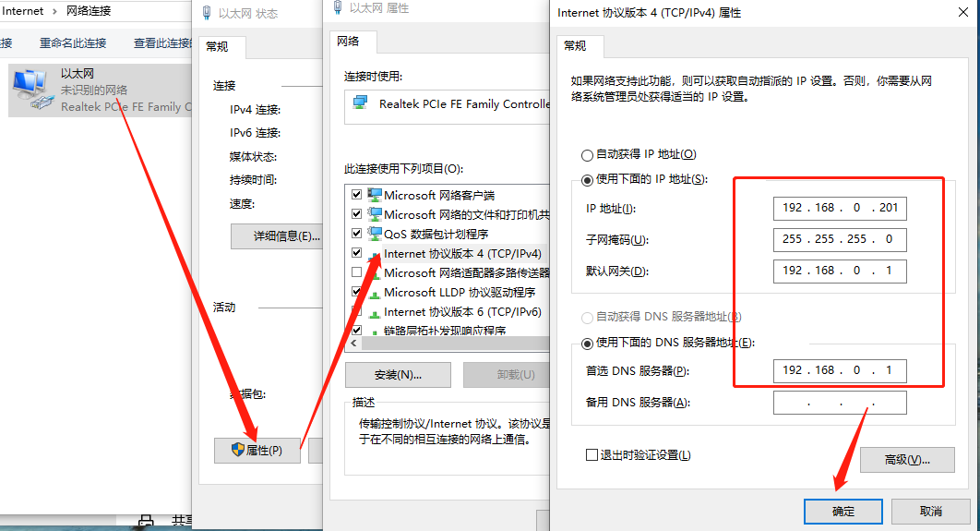Click the Microsoft LLDP 协议驱动程序 icon
The height and width of the screenshot is (531, 980).
click(x=375, y=293)
